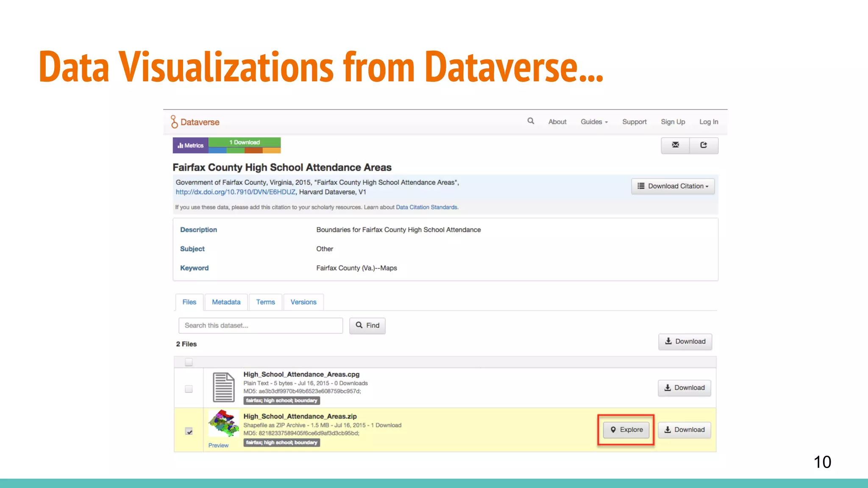The width and height of the screenshot is (868, 488).
Task: Click the Keyword field label
Action: tap(194, 268)
